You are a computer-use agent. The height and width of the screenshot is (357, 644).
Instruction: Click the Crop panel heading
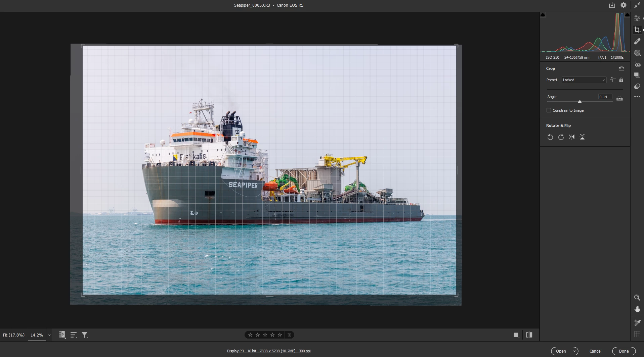[551, 68]
